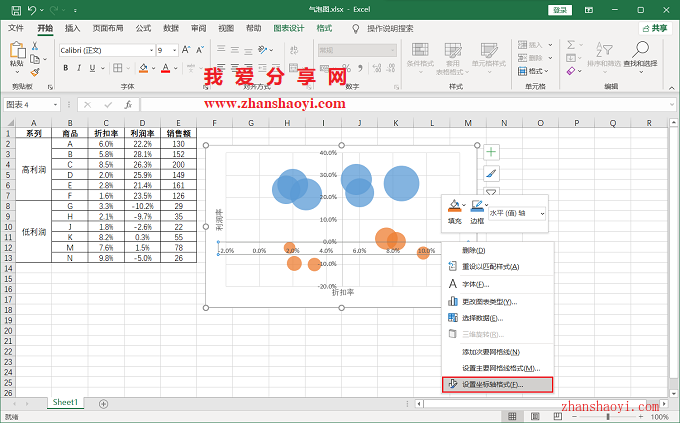Click the Save icon in title bar
The image size is (680, 423).
click(x=16, y=10)
